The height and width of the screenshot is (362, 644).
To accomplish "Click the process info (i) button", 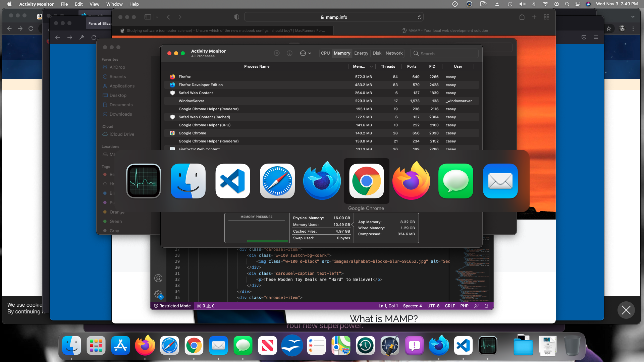I will (289, 53).
